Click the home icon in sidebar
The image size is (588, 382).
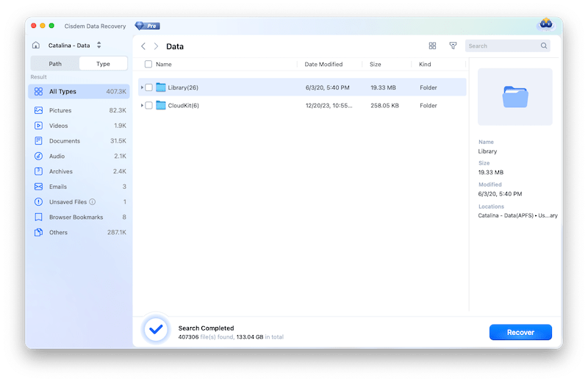36,46
